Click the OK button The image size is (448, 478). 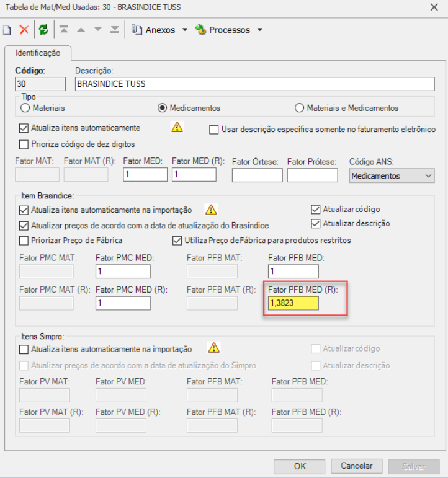coord(299,466)
